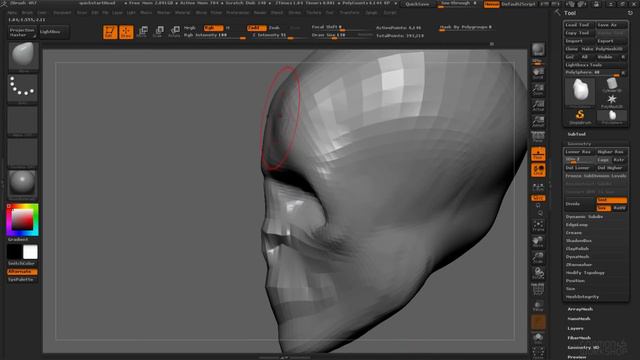Click the SysPalette button

(22, 280)
